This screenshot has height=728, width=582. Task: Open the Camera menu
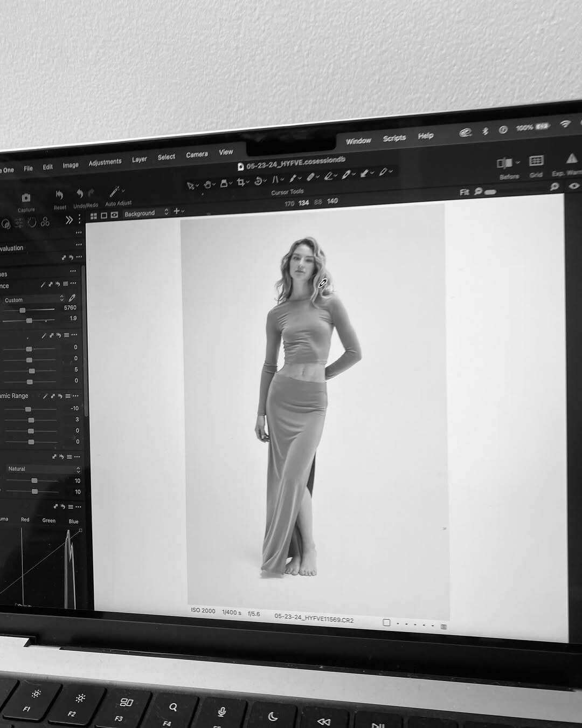[x=197, y=155]
